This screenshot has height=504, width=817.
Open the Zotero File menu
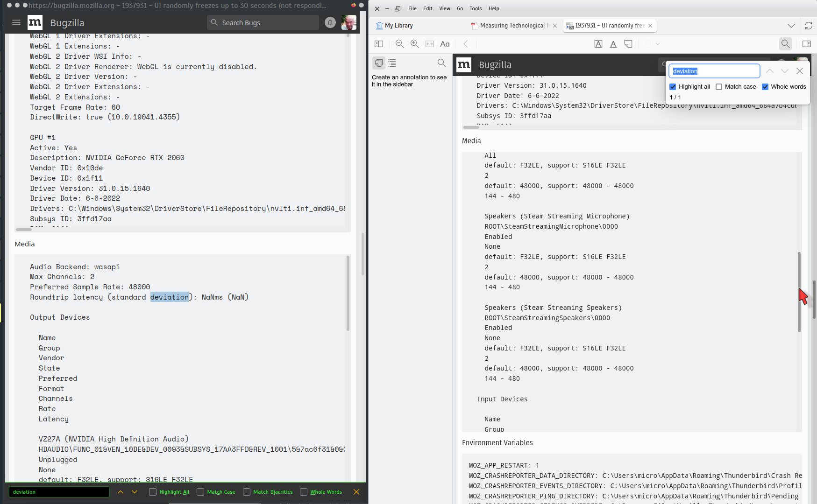[412, 8]
